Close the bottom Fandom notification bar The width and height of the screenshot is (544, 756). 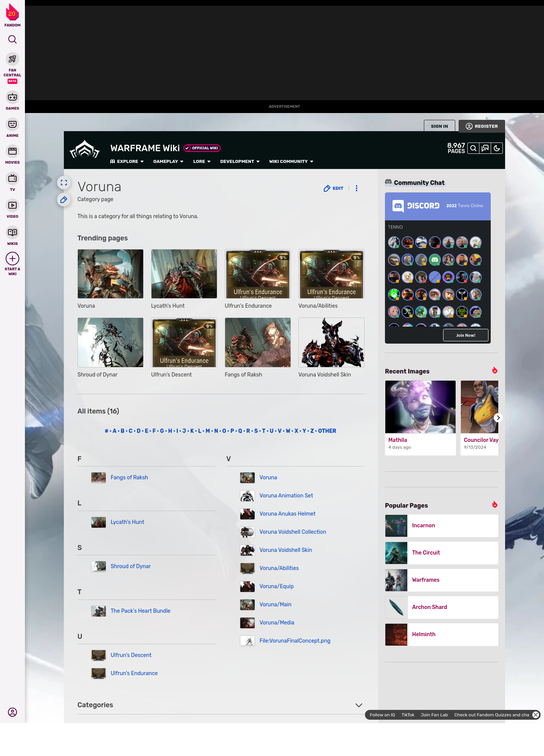coord(536,715)
